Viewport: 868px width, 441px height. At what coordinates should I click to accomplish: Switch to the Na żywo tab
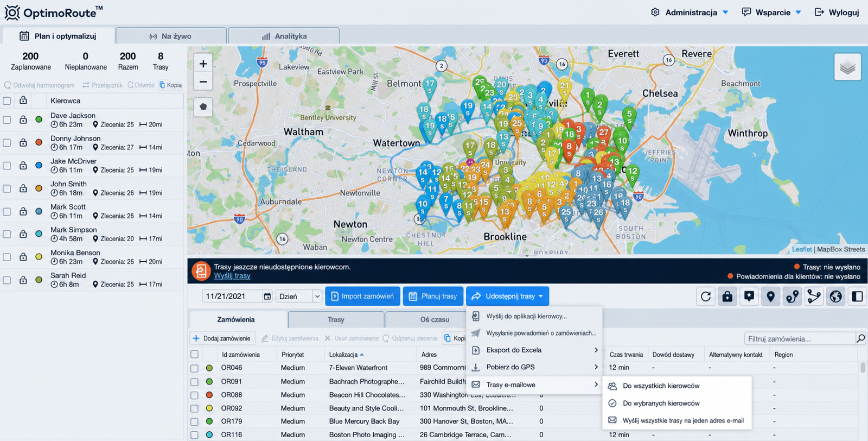[171, 36]
